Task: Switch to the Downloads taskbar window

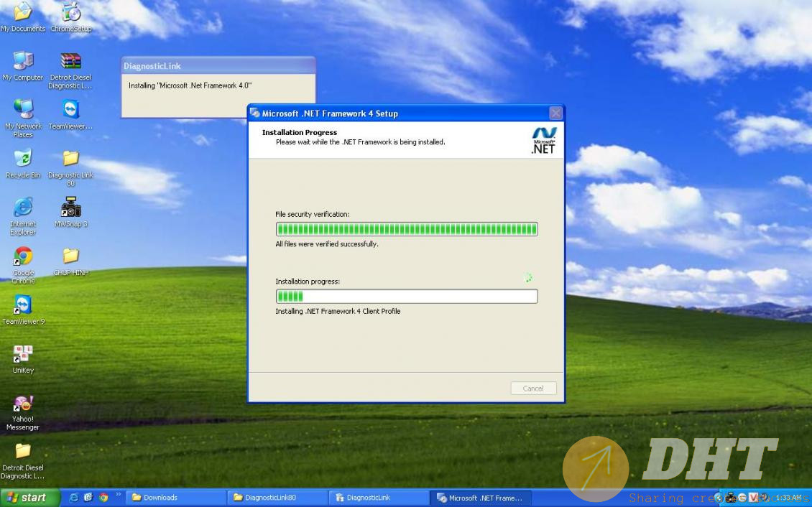Action: point(176,498)
